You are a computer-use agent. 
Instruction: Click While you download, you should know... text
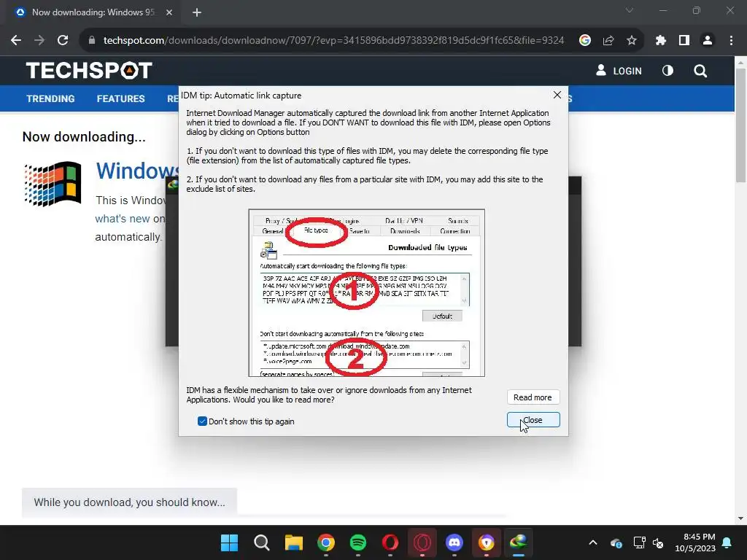(x=129, y=502)
